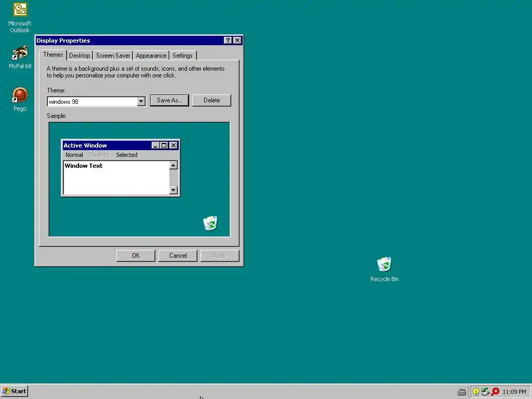Click the red magnifier tray icon

pyautogui.click(x=495, y=392)
